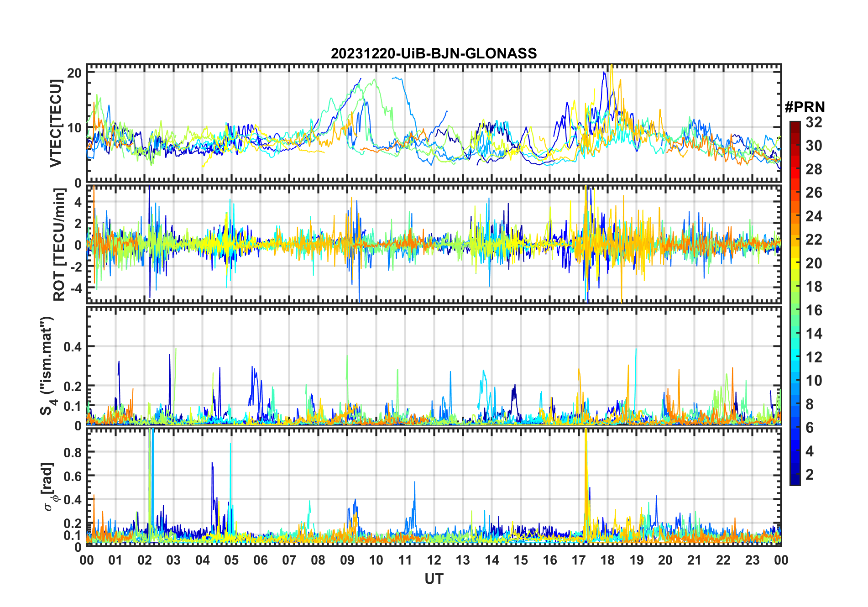This screenshot has height=607, width=868.
Task: Click the dark red top of the colorbar
Action: tap(795, 126)
